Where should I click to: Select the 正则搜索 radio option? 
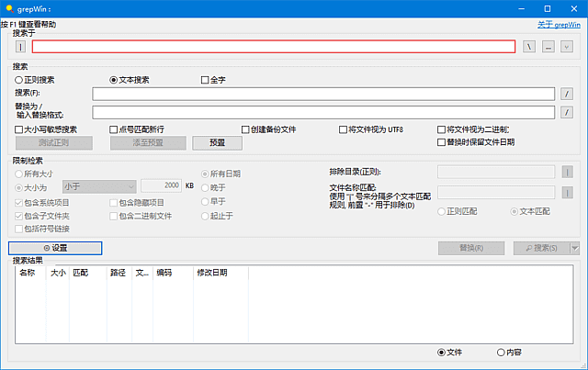[x=19, y=80]
